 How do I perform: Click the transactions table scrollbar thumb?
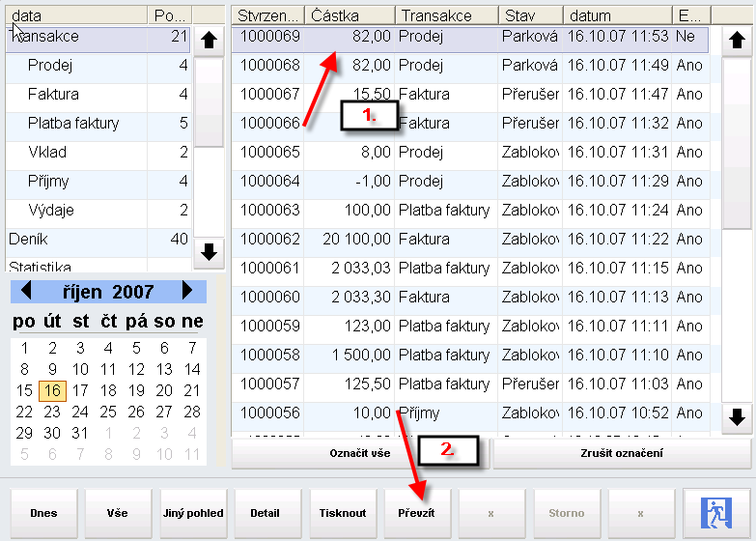pyautogui.click(x=737, y=144)
